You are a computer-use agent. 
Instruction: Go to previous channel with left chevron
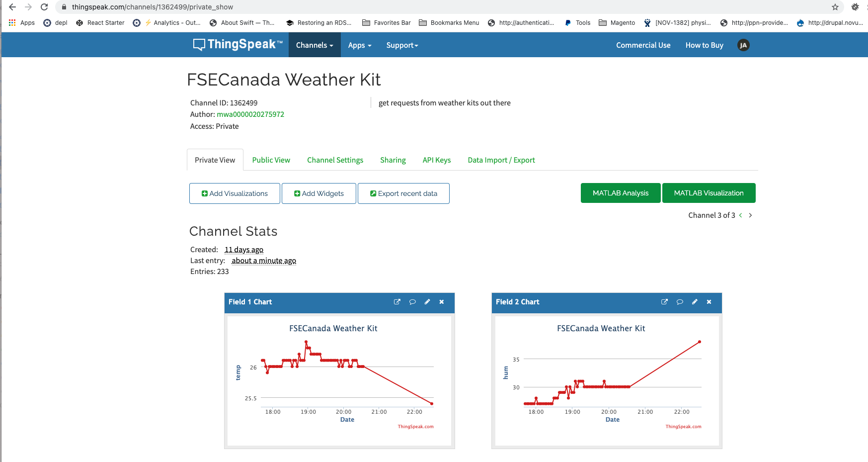coord(741,215)
